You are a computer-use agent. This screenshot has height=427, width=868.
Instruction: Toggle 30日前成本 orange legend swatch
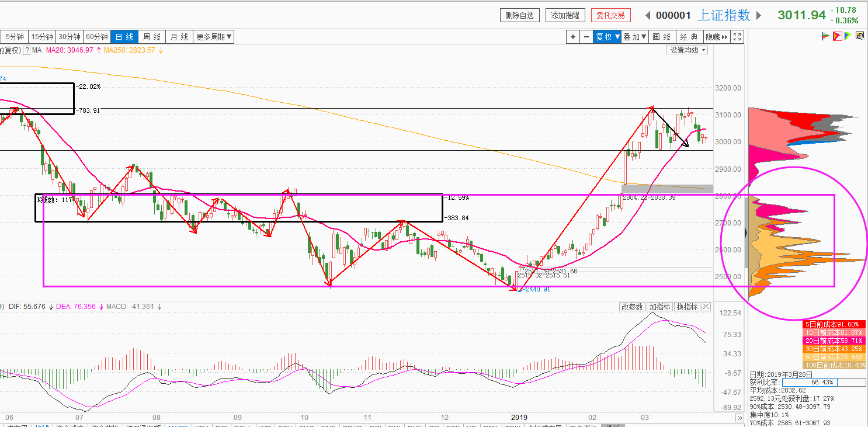835,349
